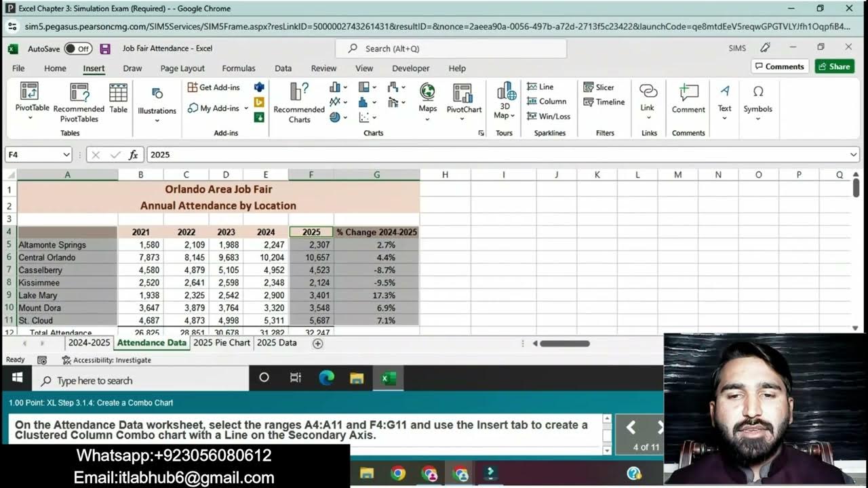Open the Illustrations menu
Image resolution: width=868 pixels, height=488 pixels.
[x=157, y=104]
